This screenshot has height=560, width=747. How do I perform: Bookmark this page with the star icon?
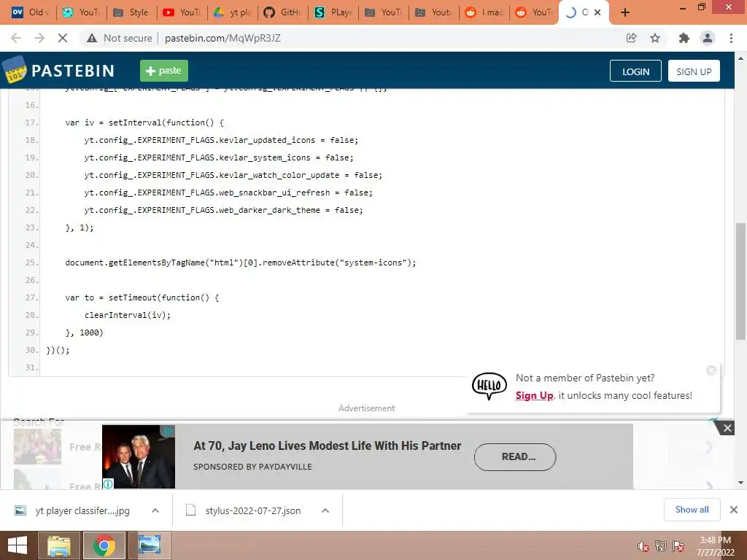coord(655,38)
